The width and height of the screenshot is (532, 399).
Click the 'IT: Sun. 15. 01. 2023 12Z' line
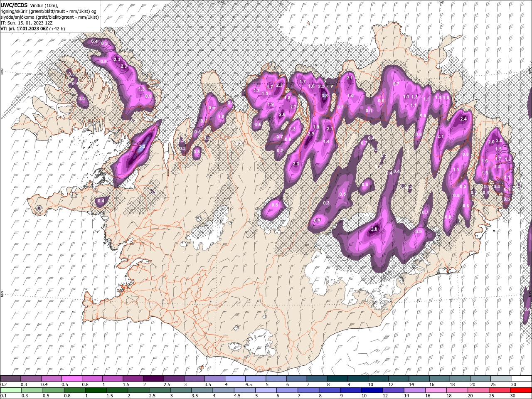point(27,23)
